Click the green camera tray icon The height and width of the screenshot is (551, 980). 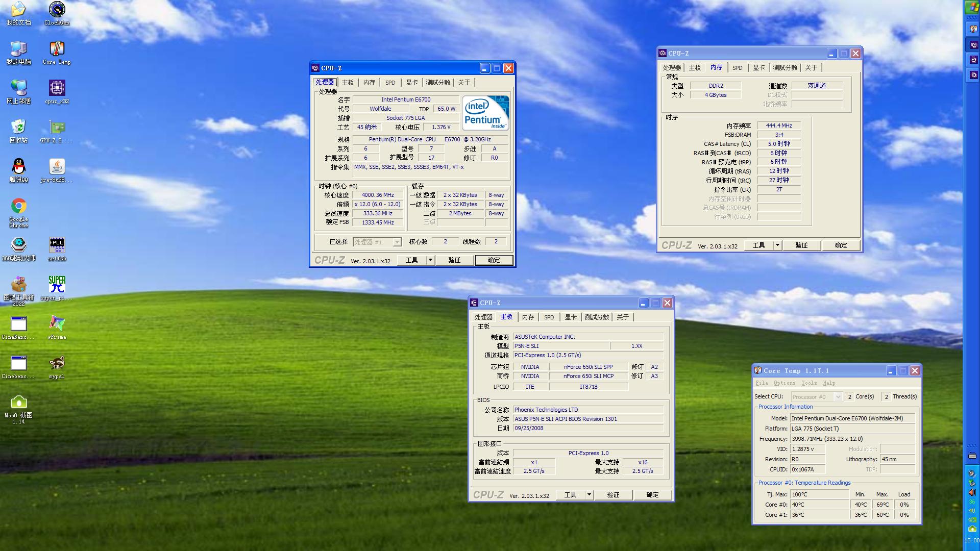coord(972,529)
